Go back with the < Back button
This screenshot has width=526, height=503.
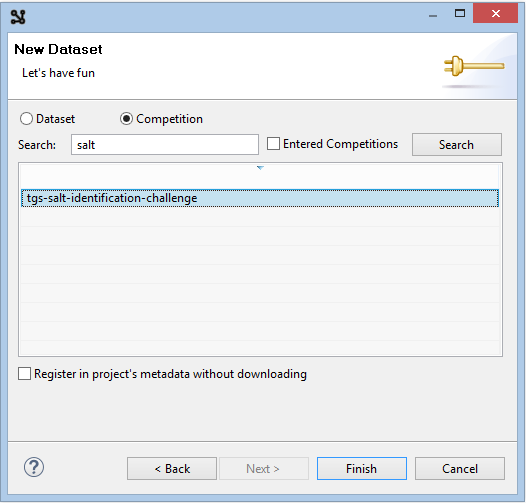tap(172, 468)
